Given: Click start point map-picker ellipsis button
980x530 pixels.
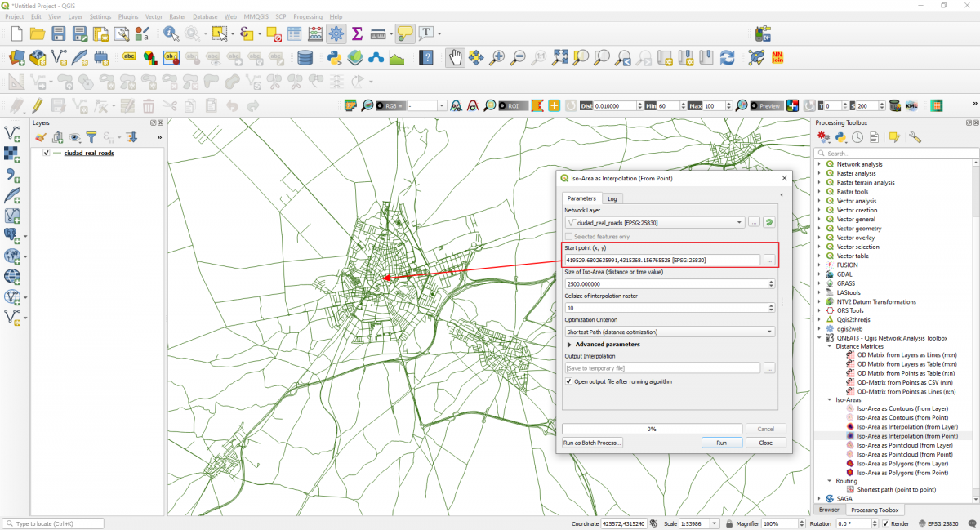Looking at the screenshot, I should [x=768, y=260].
